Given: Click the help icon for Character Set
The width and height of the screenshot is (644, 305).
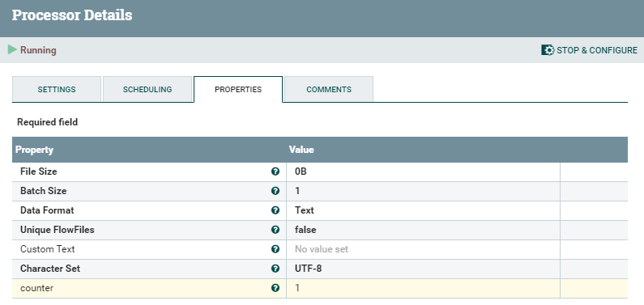Looking at the screenshot, I should click(x=275, y=269).
